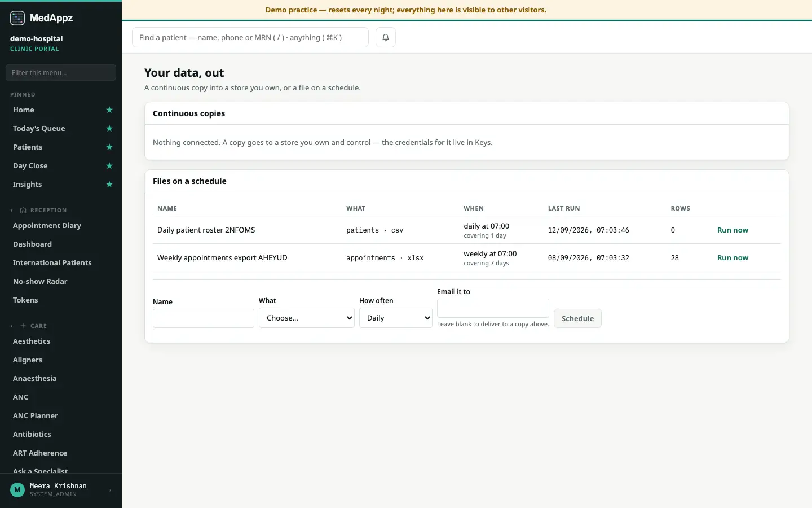Unpin Today's Queue using its star
This screenshot has width=812, height=508.
point(109,129)
